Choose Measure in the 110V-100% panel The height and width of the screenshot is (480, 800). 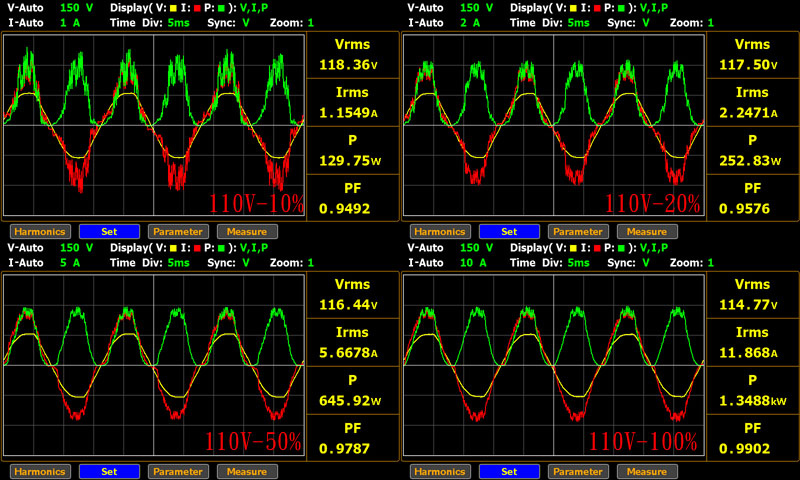click(x=647, y=471)
